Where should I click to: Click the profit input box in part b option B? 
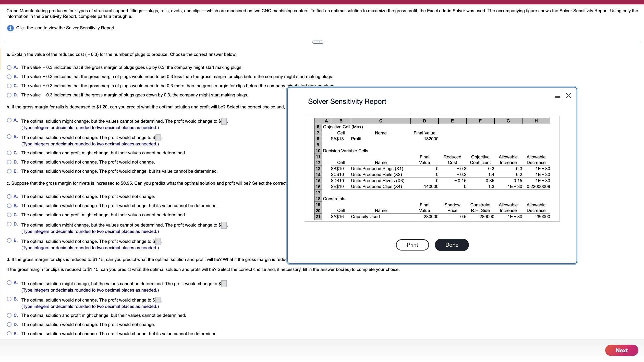pos(158,138)
